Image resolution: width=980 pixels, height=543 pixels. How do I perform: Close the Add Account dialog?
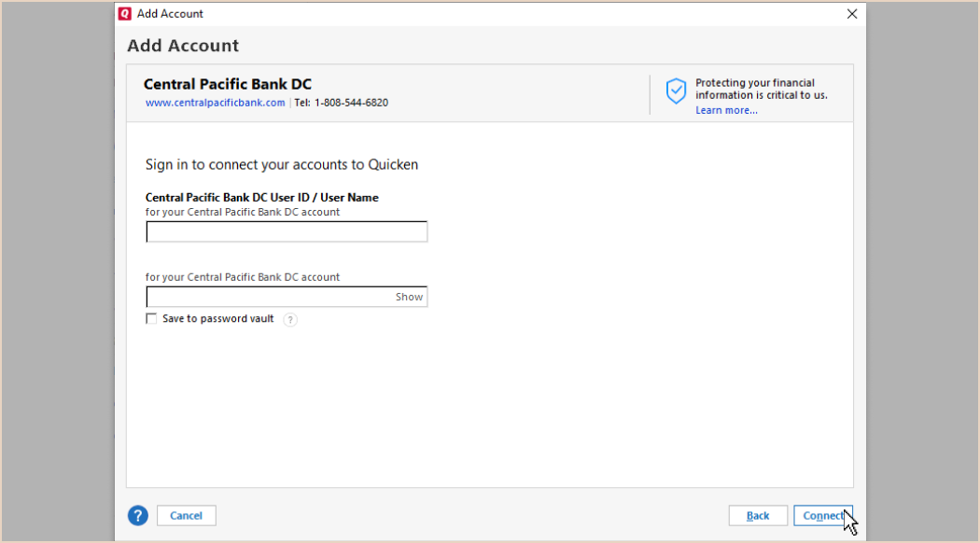click(852, 14)
